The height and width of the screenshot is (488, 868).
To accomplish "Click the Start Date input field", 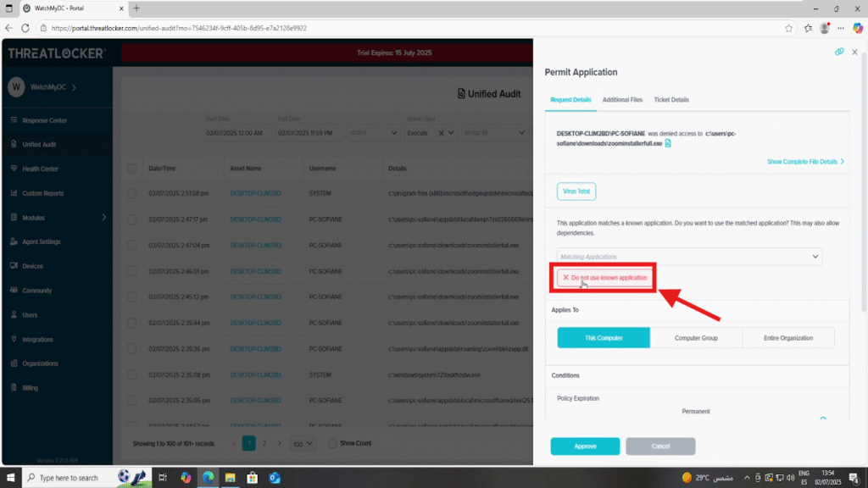I will pyautogui.click(x=236, y=133).
